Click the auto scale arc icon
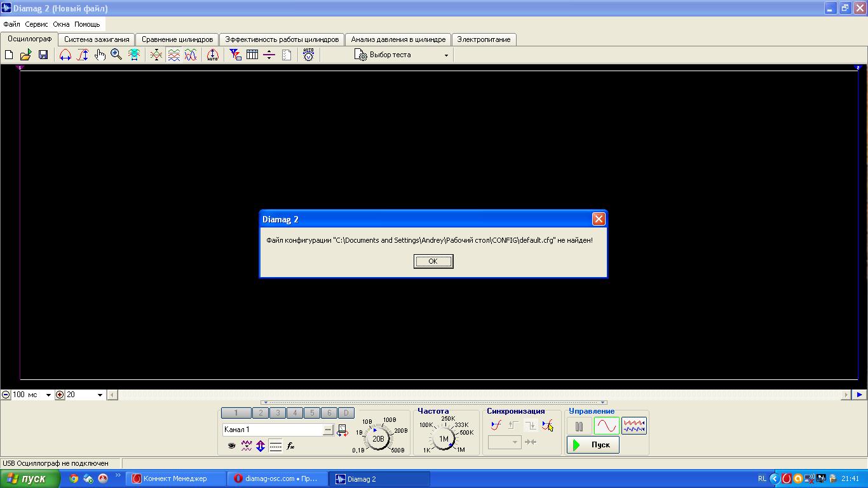The width and height of the screenshot is (868, 488). click(213, 55)
